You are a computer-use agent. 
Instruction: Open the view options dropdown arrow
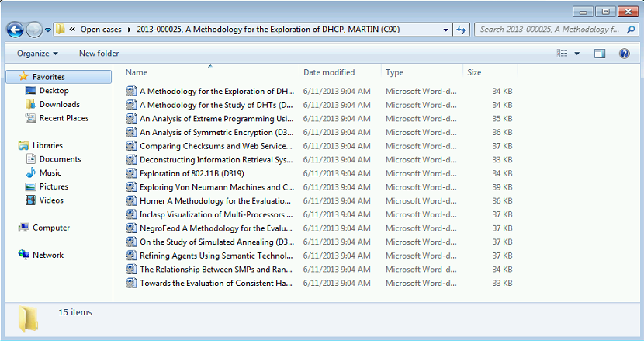pyautogui.click(x=577, y=54)
